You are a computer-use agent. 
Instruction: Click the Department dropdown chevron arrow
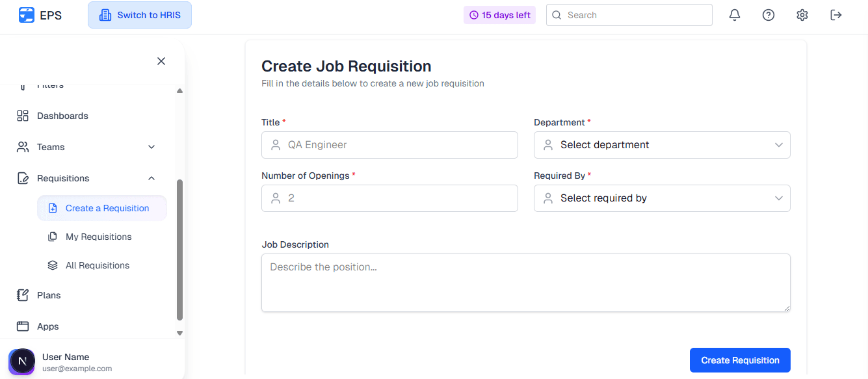click(779, 145)
